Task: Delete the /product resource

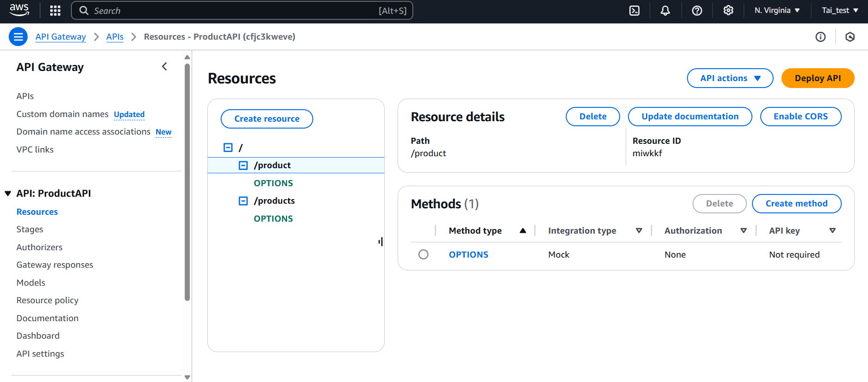Action: (593, 117)
